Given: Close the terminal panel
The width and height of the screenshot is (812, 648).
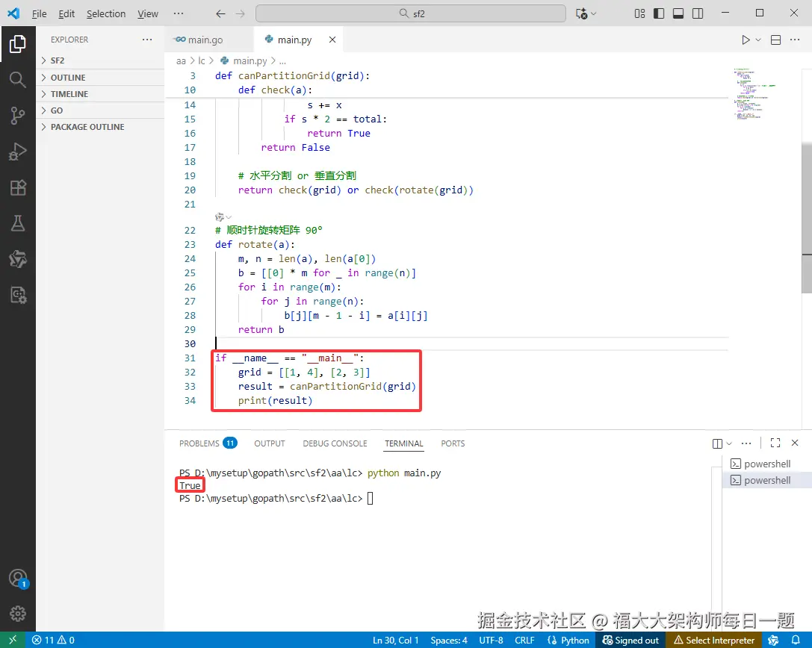Looking at the screenshot, I should tap(795, 443).
